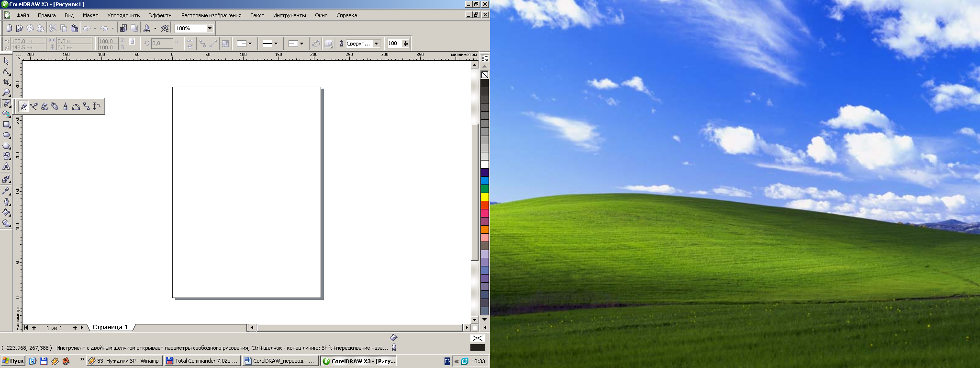Screen dimensions: 980x368
Task: Choose Dimension tool in curve flyout
Action: (x=97, y=106)
